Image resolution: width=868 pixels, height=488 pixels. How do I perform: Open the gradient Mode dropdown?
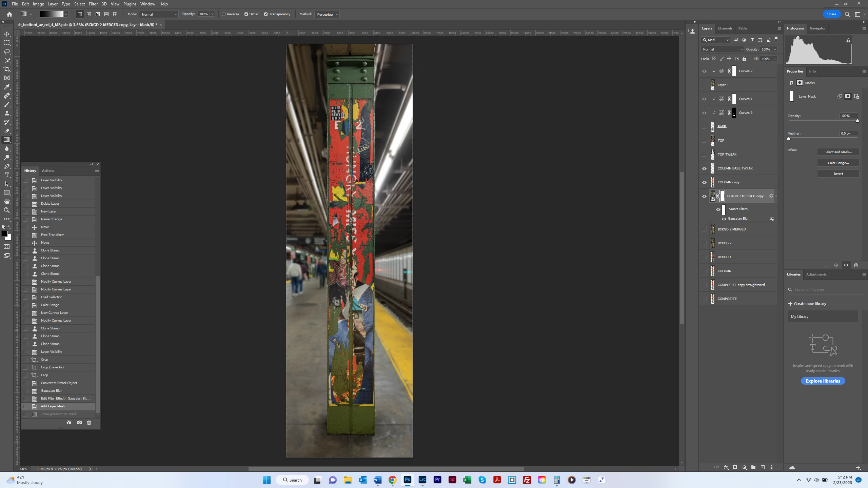159,14
